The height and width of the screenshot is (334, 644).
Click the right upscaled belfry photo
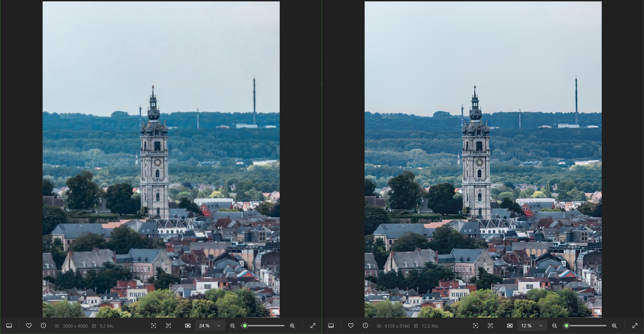click(x=483, y=159)
